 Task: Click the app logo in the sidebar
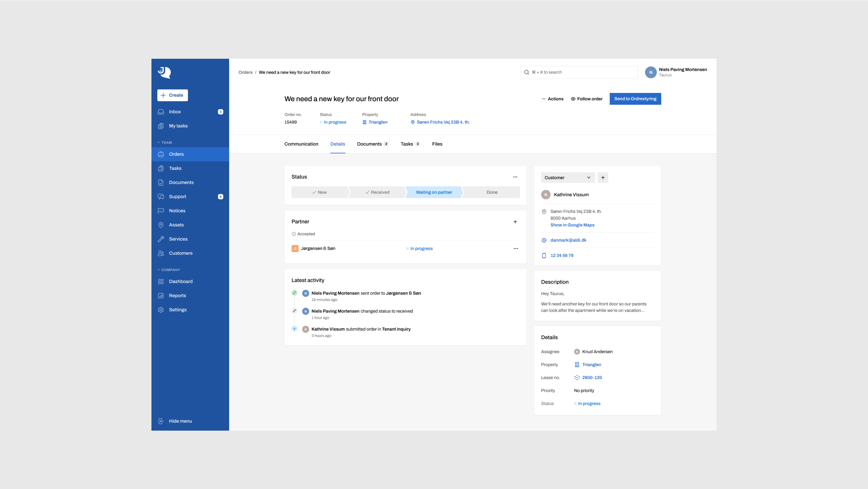click(164, 72)
